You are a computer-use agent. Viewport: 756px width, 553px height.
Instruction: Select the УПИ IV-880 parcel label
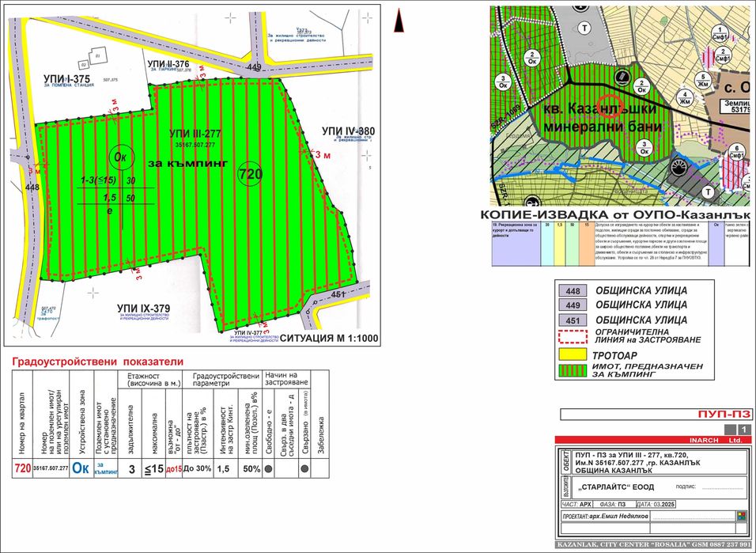point(348,131)
